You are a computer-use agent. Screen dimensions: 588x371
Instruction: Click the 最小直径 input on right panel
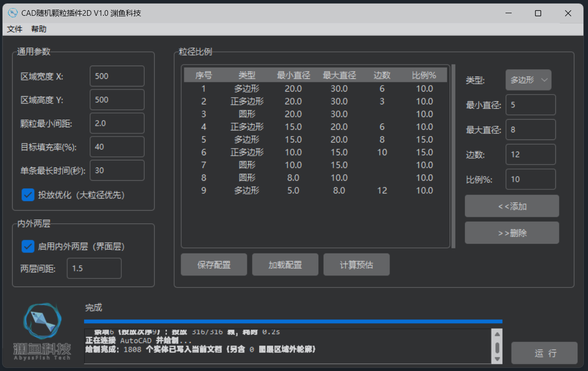(x=530, y=105)
